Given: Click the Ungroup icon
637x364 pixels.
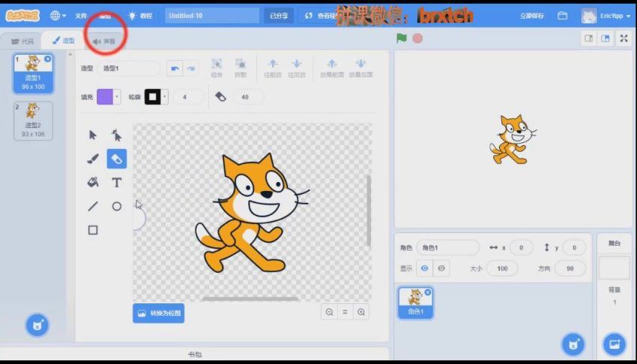Looking at the screenshot, I should click(241, 67).
